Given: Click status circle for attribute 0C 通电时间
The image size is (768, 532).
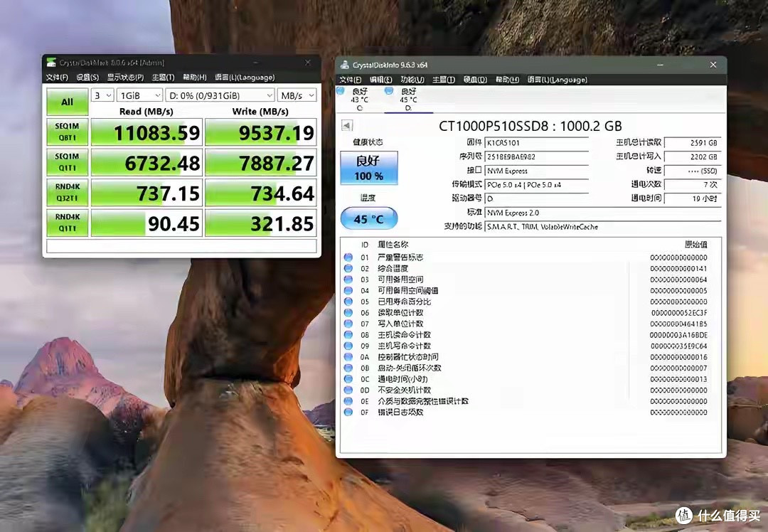Looking at the screenshot, I should (348, 378).
